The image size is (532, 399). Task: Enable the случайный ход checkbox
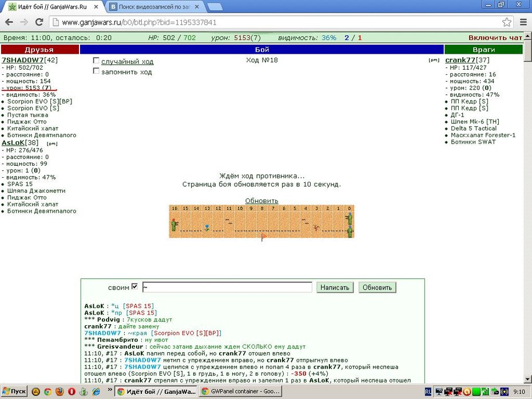coord(96,61)
